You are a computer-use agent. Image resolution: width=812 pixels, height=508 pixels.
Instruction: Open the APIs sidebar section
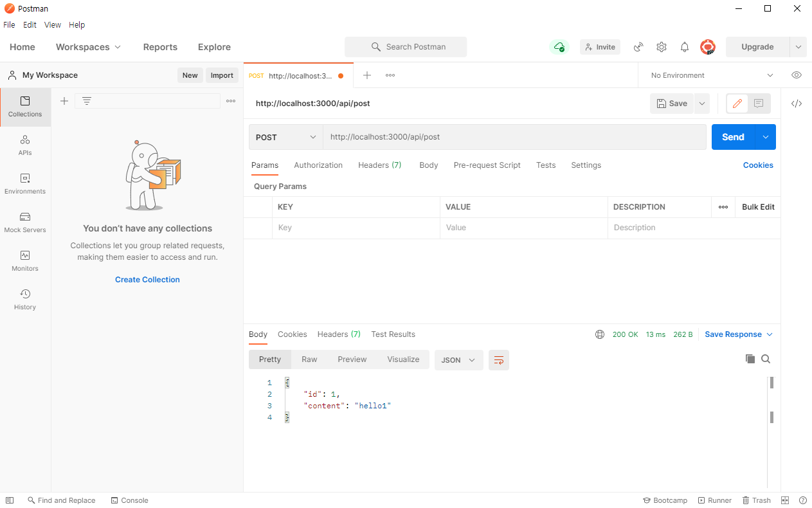(25, 145)
